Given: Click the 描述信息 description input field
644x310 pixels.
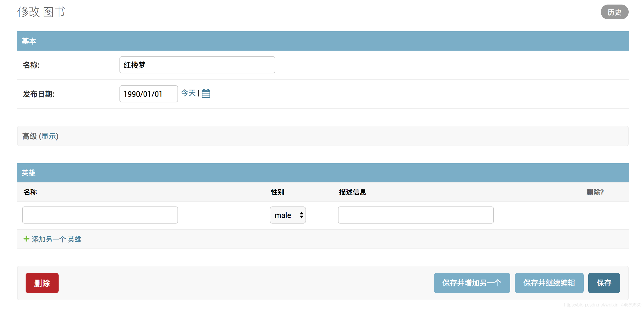Looking at the screenshot, I should (415, 215).
